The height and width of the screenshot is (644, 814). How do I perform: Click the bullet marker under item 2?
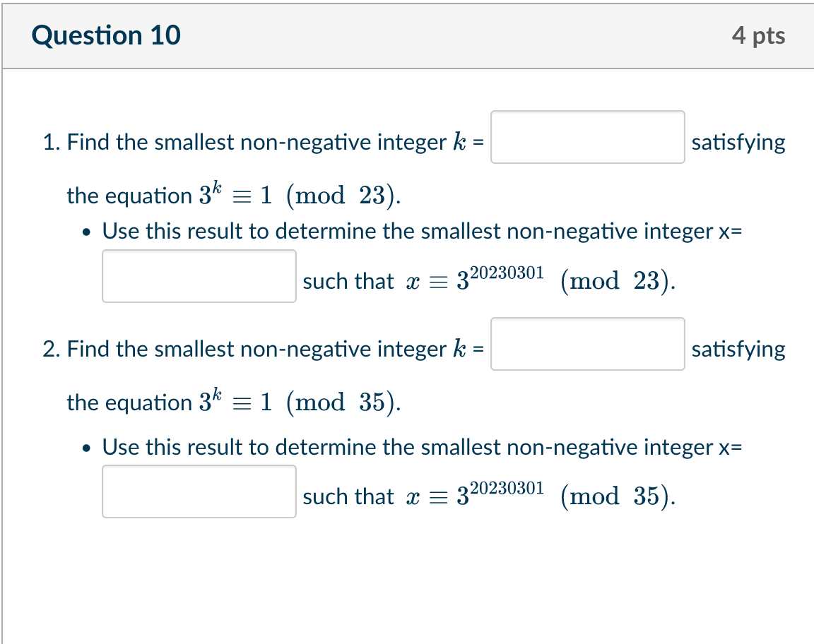click(87, 448)
